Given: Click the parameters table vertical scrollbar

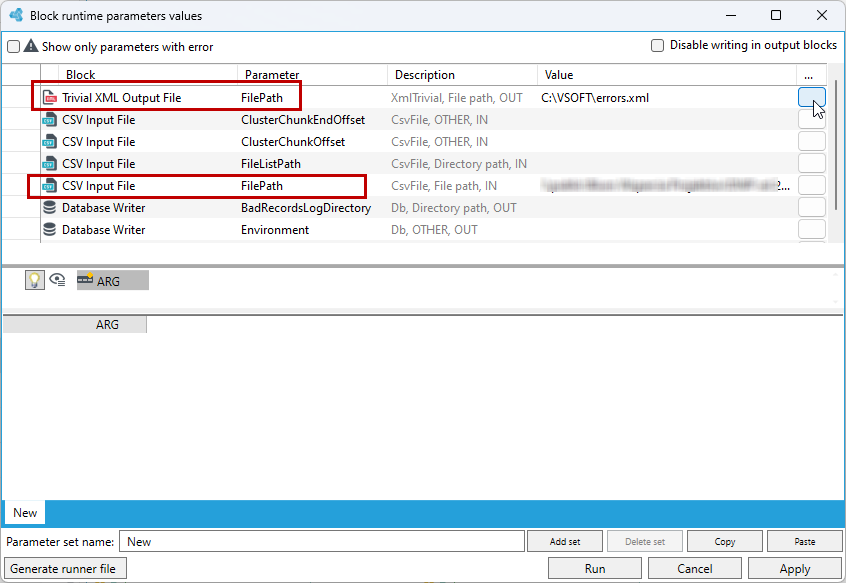Looking at the screenshot, I should tap(836, 145).
